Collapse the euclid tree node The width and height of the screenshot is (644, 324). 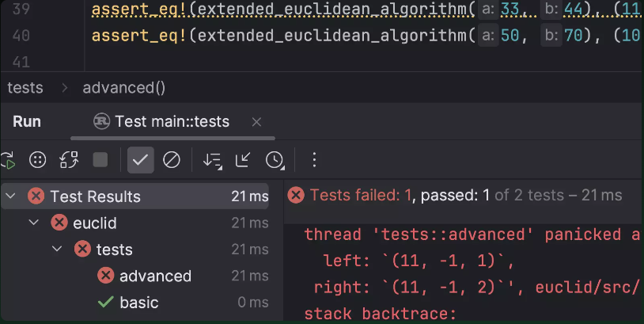tap(33, 223)
